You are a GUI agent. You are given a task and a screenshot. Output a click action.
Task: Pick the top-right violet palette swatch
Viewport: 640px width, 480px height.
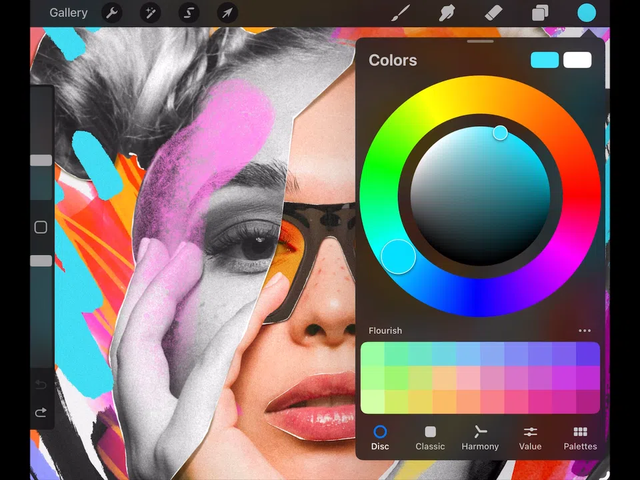pyautogui.click(x=588, y=354)
